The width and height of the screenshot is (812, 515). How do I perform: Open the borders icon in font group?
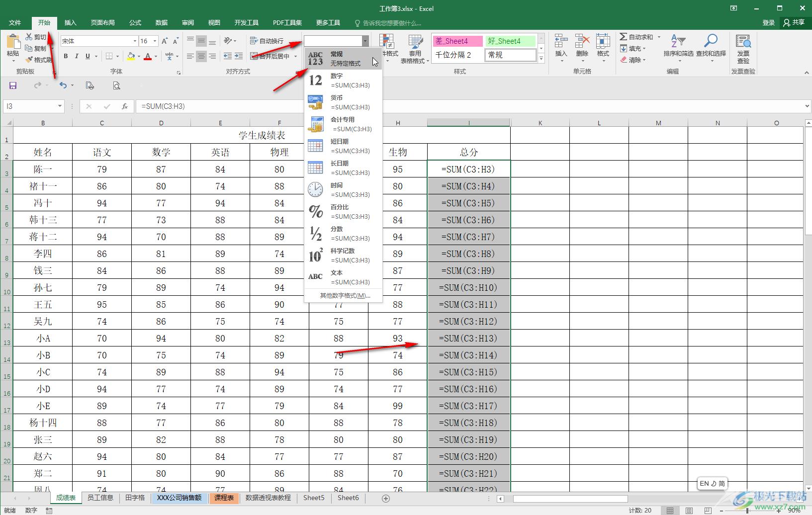coord(109,56)
